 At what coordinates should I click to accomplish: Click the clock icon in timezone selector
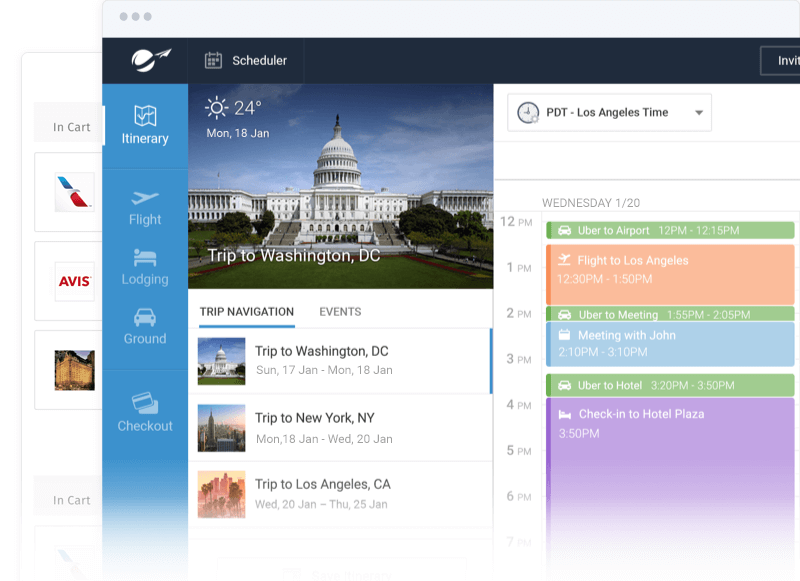point(528,113)
